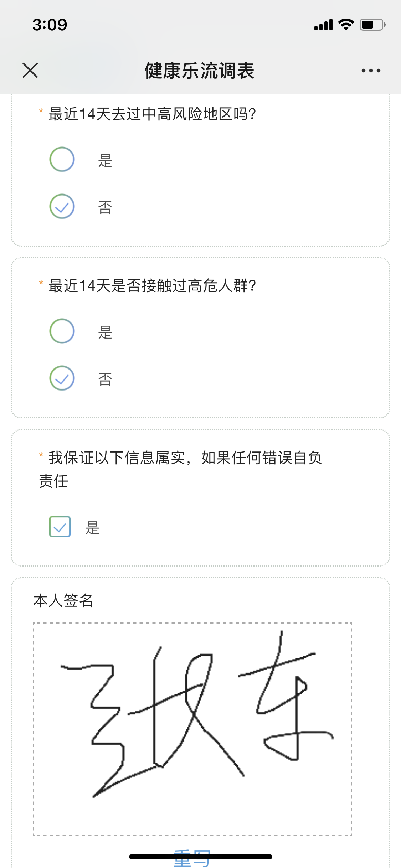Tap the handwritten signature drawing area

[x=192, y=729]
